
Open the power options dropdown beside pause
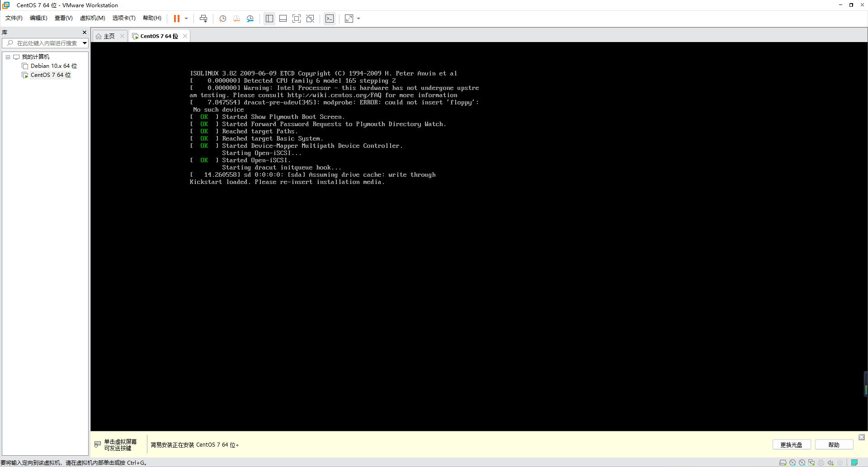(186, 19)
